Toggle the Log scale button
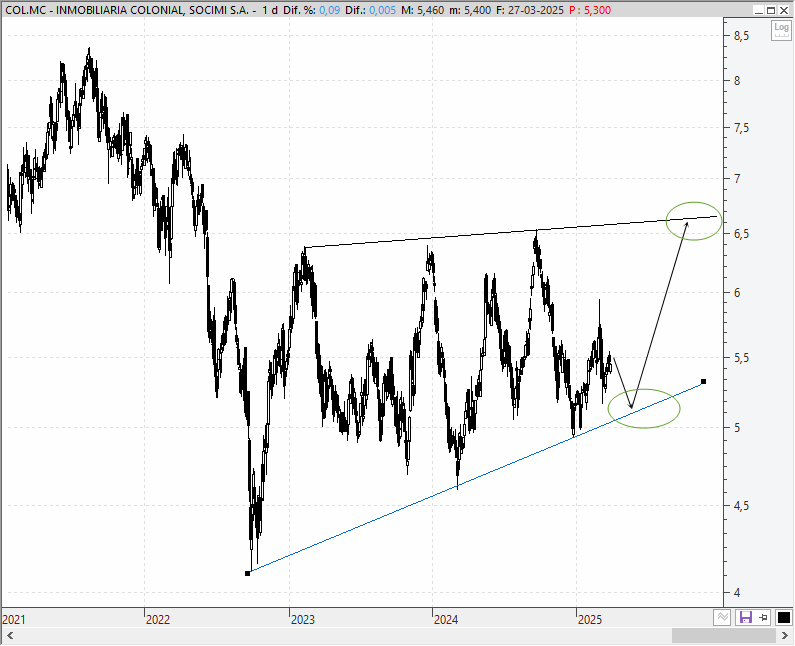 coord(781,31)
